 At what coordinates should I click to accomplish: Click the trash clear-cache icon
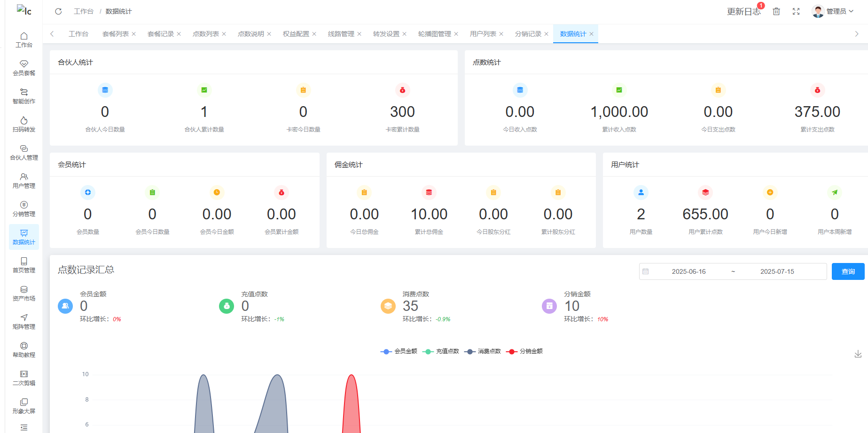(776, 11)
